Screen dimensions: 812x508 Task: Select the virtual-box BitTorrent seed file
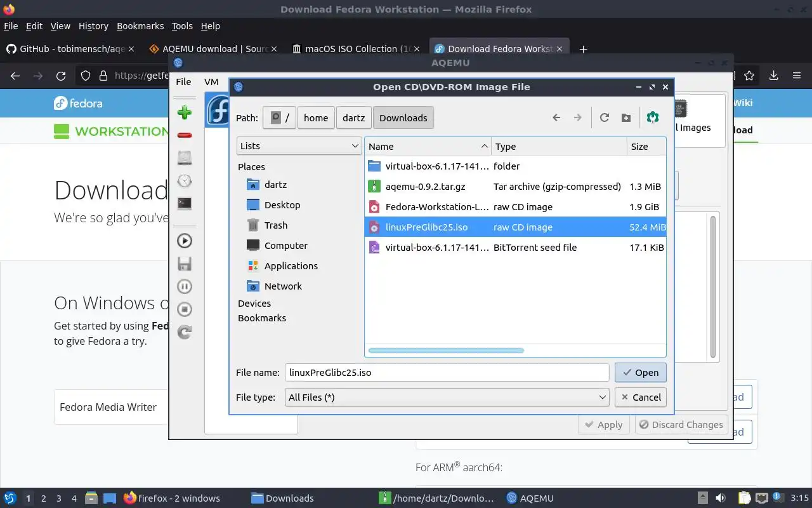coord(515,248)
